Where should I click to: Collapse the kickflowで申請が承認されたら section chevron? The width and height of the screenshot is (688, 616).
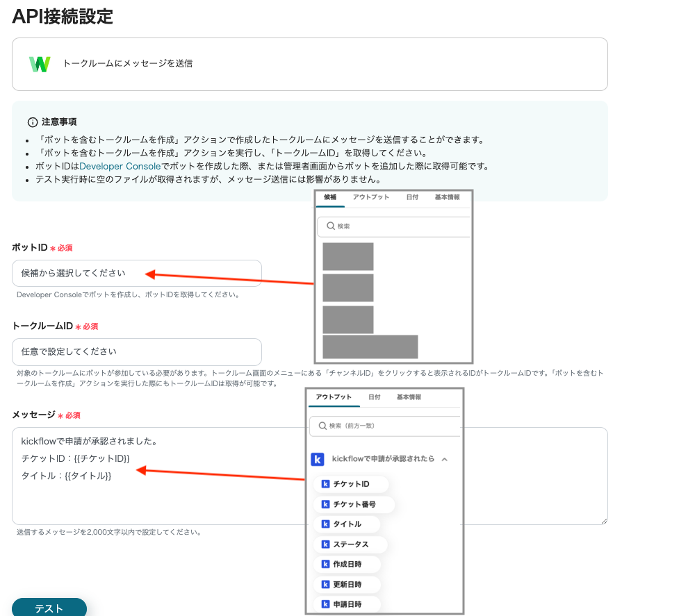coord(445,459)
